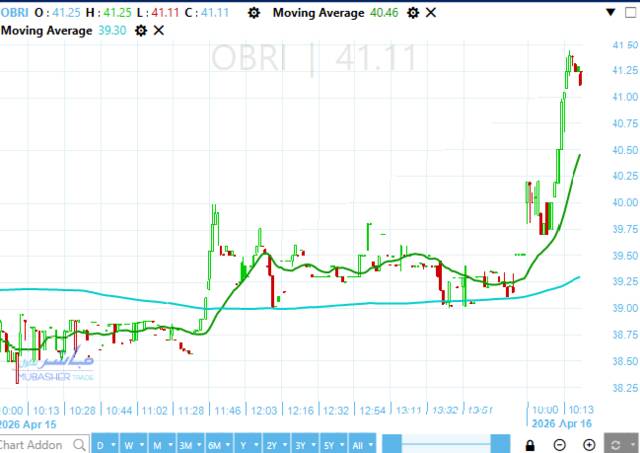
Task: Select the Y period dropdown
Action: pos(248,444)
